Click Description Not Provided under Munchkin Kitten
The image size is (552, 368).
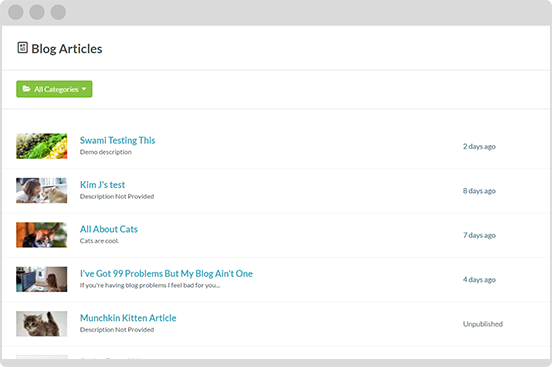117,330
